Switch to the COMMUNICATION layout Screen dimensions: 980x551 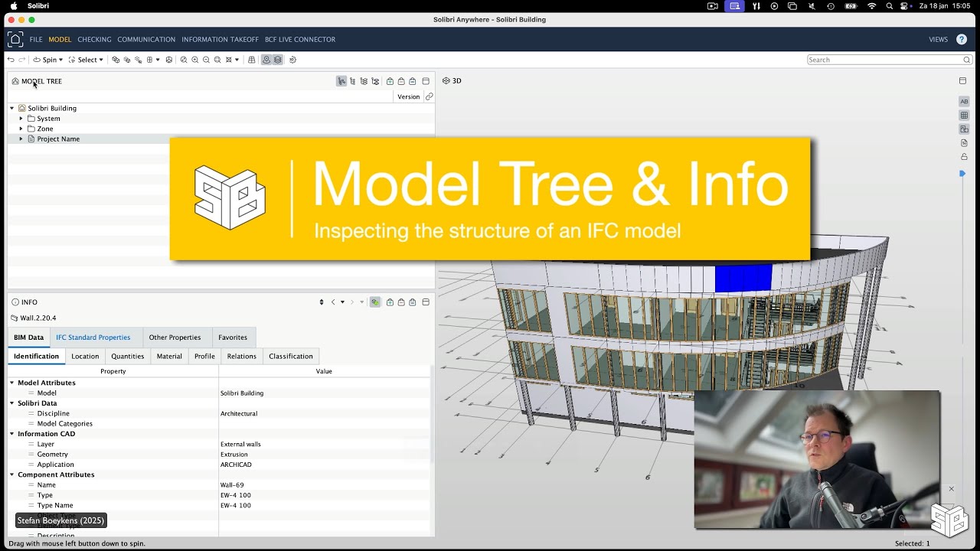[x=146, y=39]
